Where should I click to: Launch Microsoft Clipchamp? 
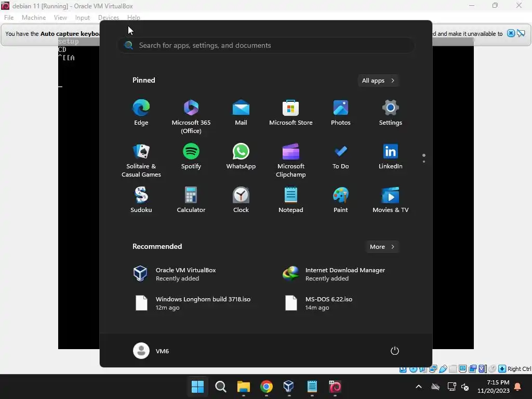coord(291,161)
